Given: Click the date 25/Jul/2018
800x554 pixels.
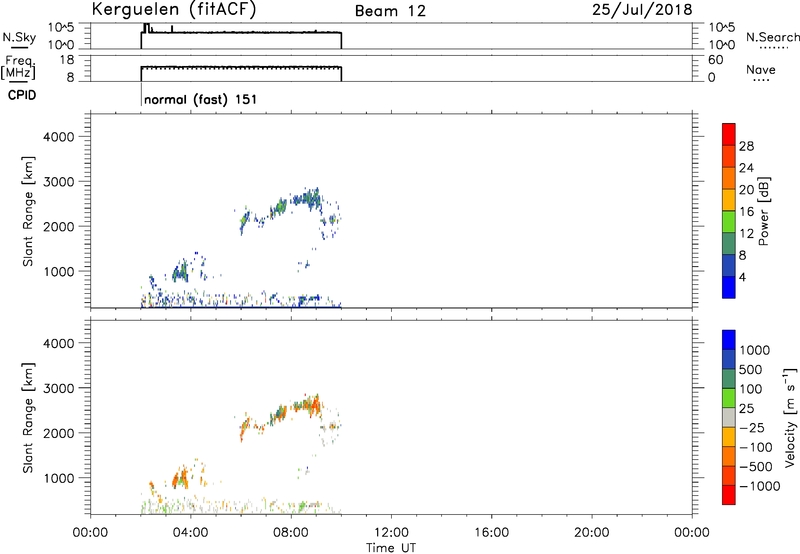Looking at the screenshot, I should 642,10.
